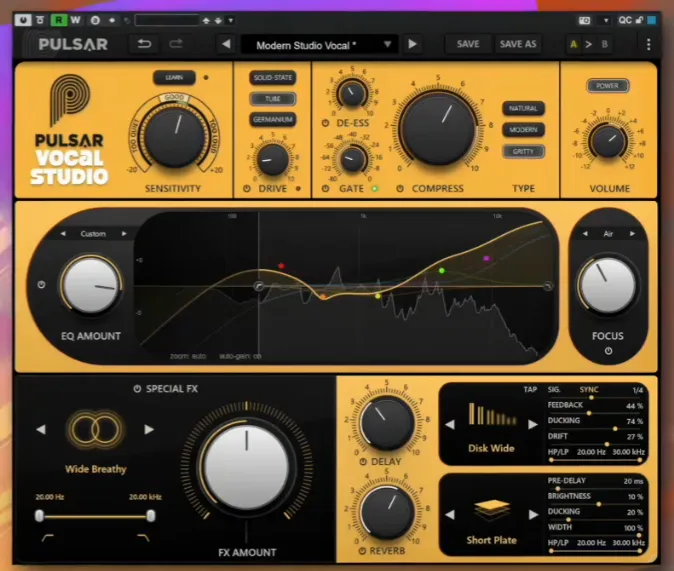The image size is (674, 571).
Task: Click the LEARN sensitivity button
Action: tap(174, 77)
